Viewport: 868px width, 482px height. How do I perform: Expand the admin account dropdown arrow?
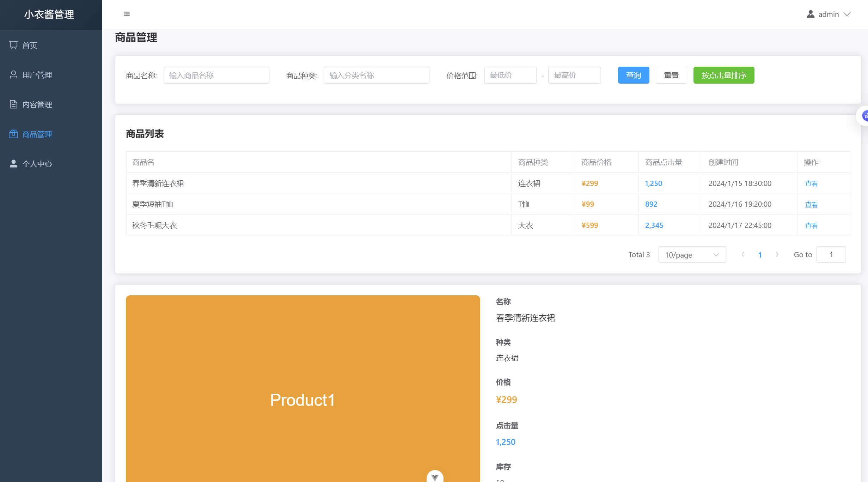(x=847, y=14)
